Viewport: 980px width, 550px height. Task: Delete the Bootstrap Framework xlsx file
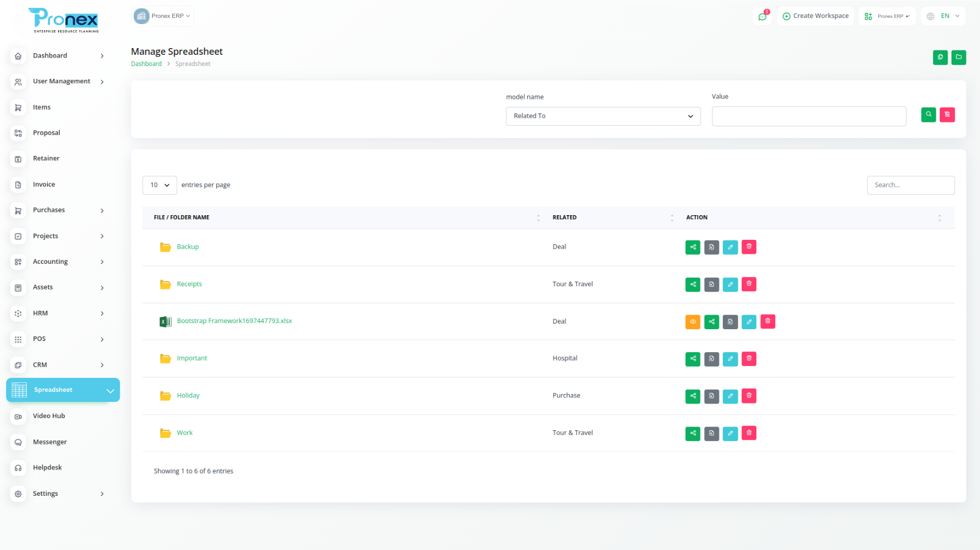tap(768, 321)
